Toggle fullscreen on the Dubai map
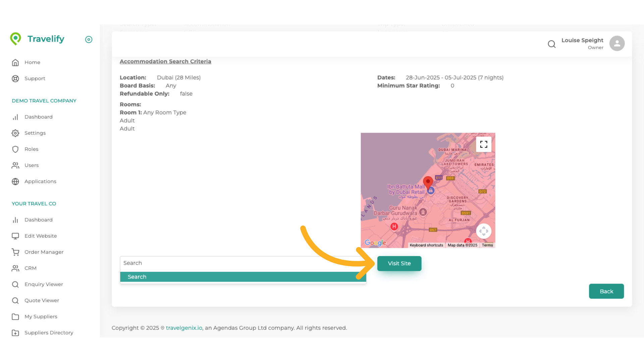The image size is (644, 362). pyautogui.click(x=484, y=144)
